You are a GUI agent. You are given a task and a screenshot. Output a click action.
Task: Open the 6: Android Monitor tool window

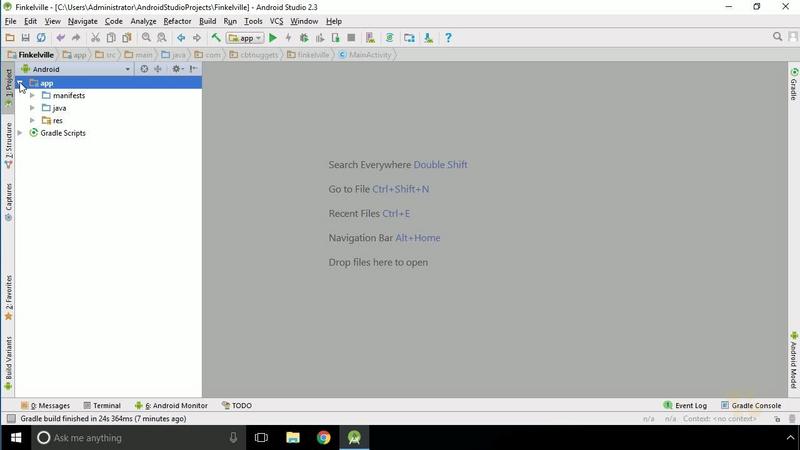(x=171, y=406)
